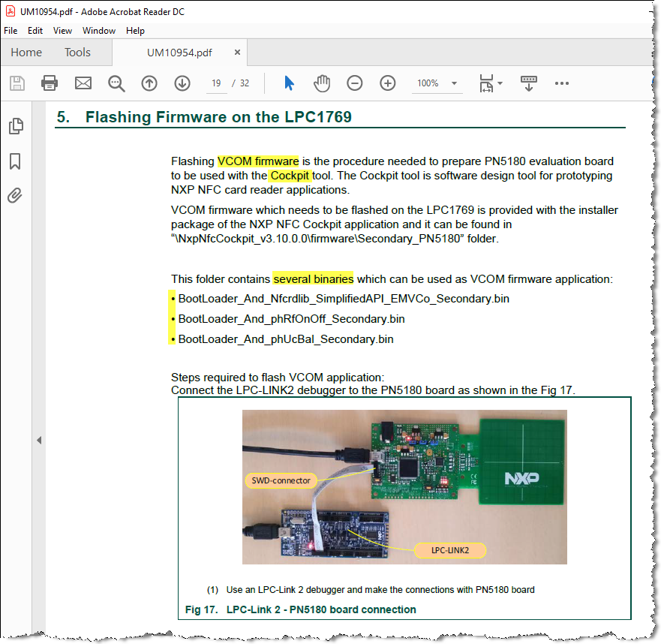Click Adobe Acrobat app icon in title bar
Image resolution: width=661 pixels, height=644 pixels.
11,11
